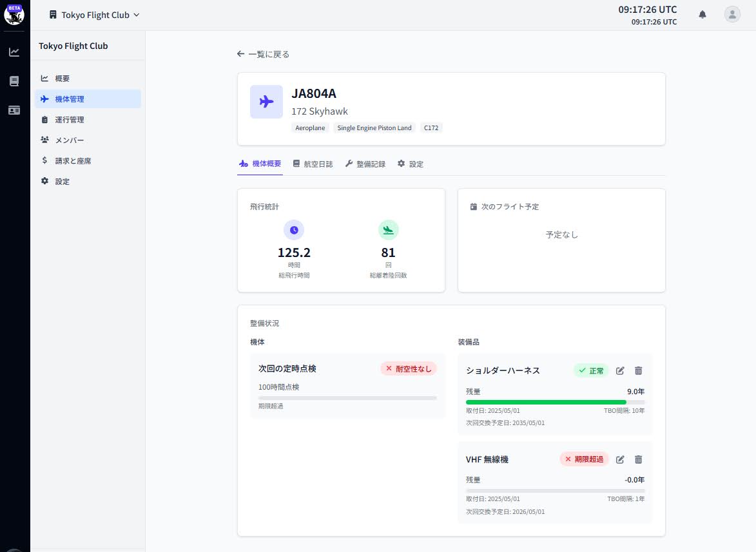Expand the Tokyo Flight Club organization dropdown

[x=95, y=15]
